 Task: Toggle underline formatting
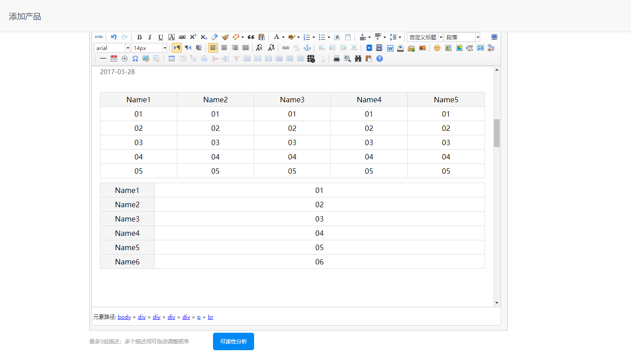[161, 37]
